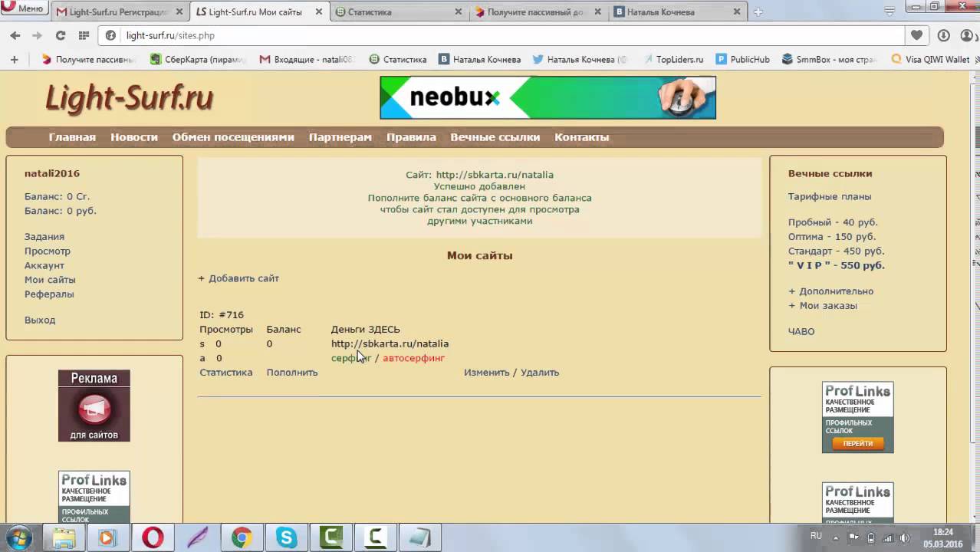Open the file explorer icon in the taskbar
This screenshot has height=552, width=980.
point(64,537)
